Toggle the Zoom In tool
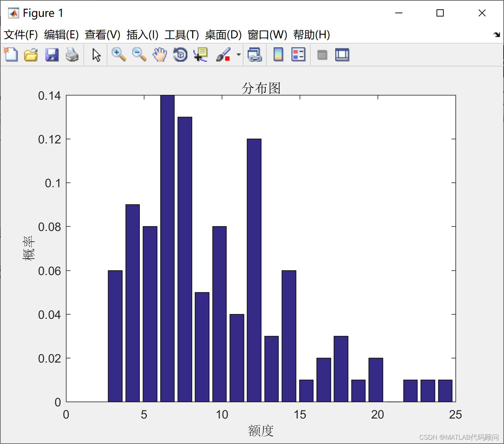504x444 pixels. [x=118, y=55]
